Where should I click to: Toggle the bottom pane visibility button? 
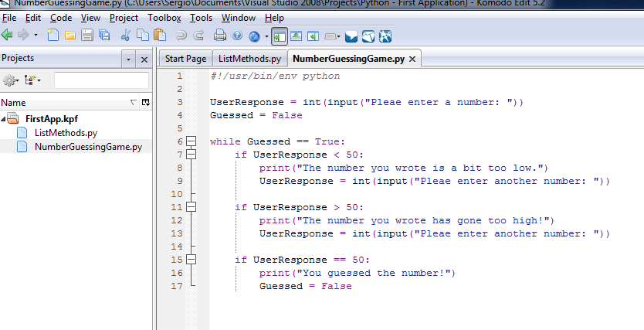coord(296,36)
